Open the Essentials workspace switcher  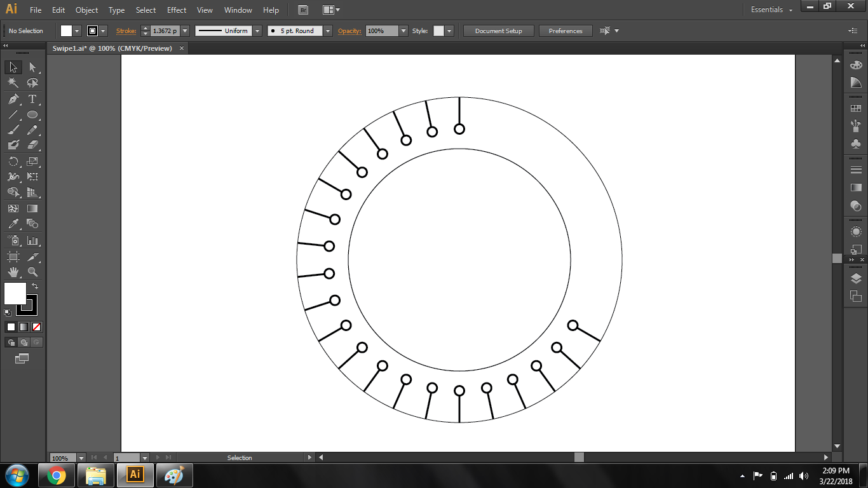(771, 10)
